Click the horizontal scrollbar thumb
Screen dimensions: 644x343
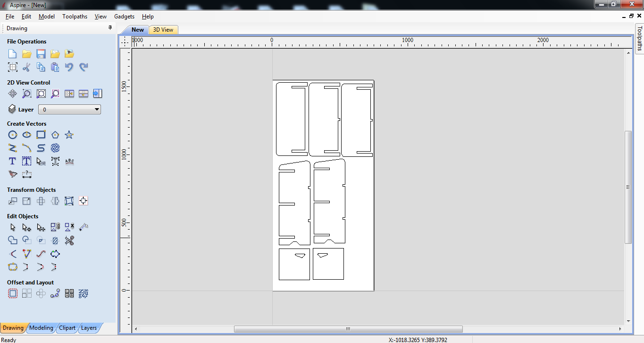348,329
